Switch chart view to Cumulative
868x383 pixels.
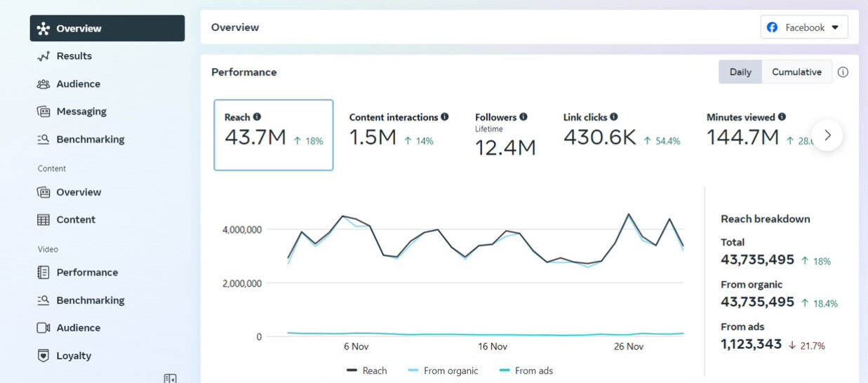point(796,72)
